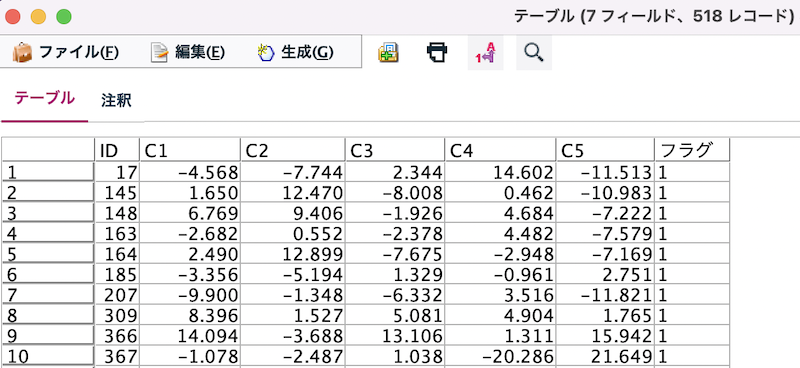Select row header 6
Image resolution: width=800 pixels, height=368 pixels.
click(48, 275)
